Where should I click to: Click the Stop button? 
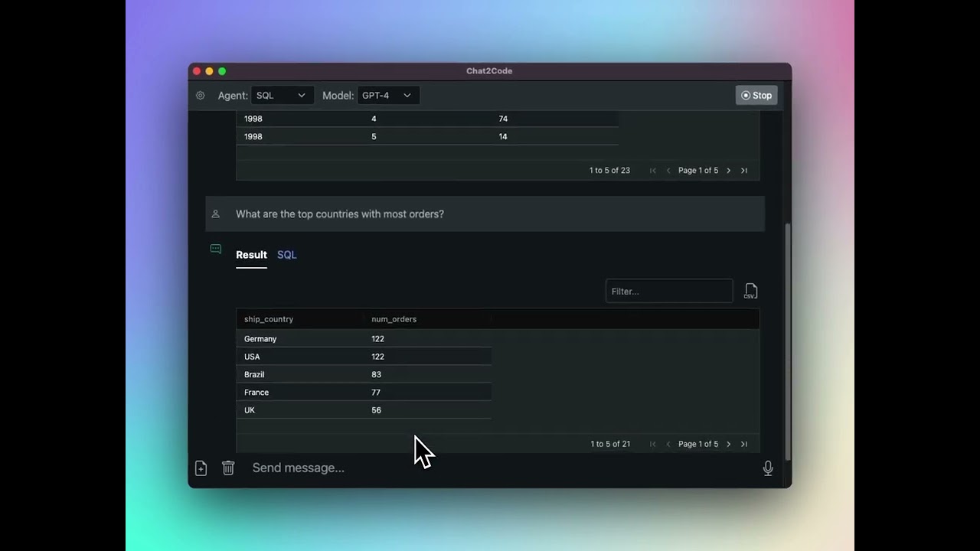(756, 96)
